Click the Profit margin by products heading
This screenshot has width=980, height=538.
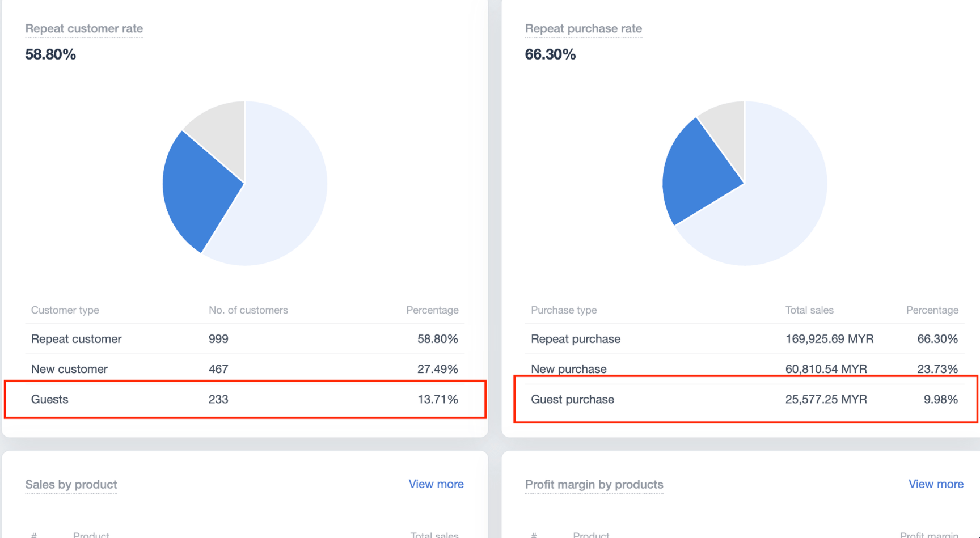pos(594,485)
